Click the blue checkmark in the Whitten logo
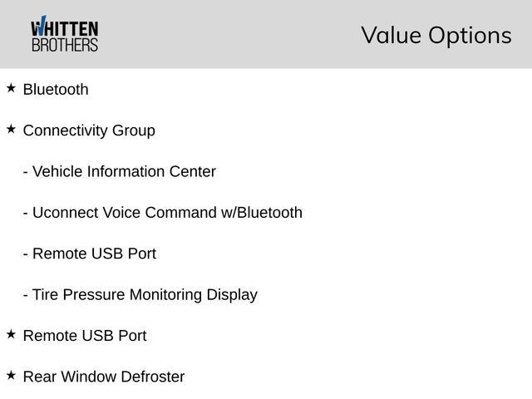532x399 pixels. coord(41,25)
